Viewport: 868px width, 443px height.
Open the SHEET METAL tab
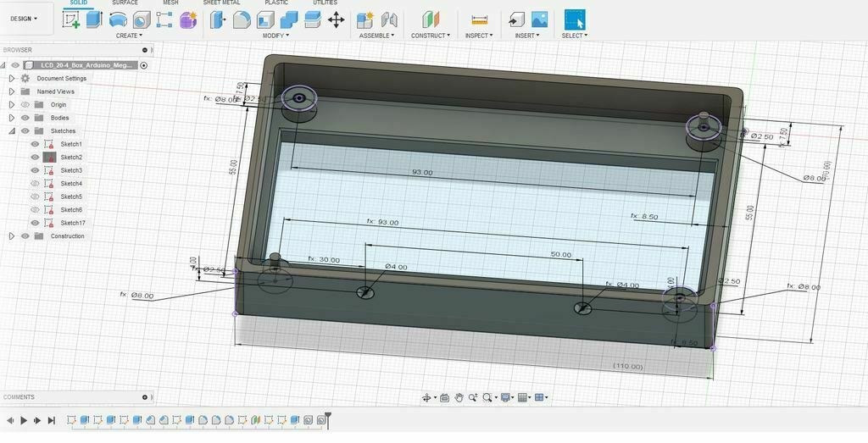click(221, 3)
